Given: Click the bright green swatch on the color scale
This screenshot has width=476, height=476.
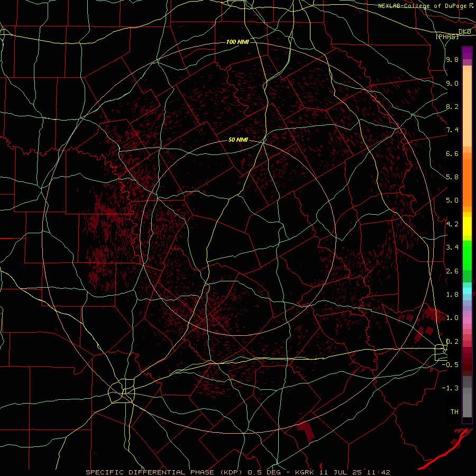Looking at the screenshot, I should 467,255.
